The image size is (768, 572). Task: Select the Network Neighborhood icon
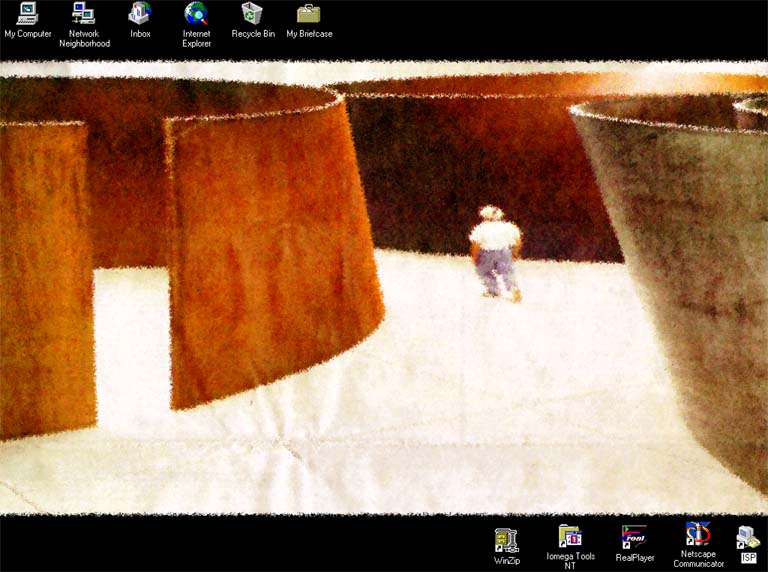[x=84, y=13]
